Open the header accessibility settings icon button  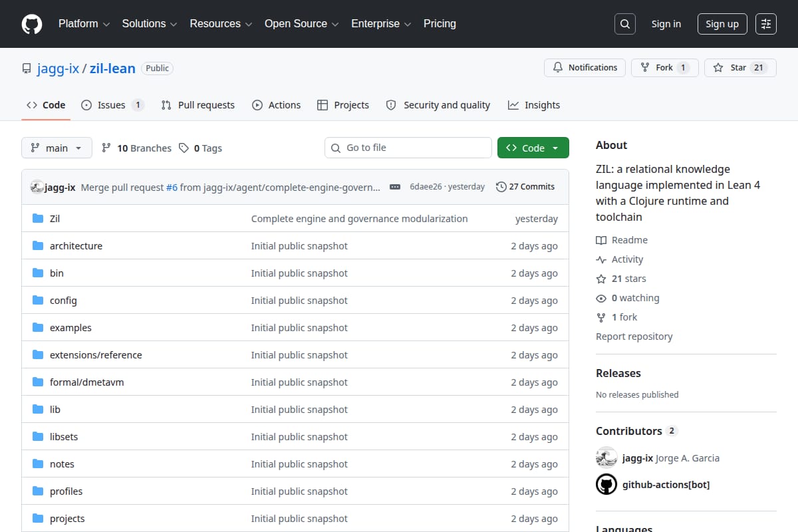(766, 24)
